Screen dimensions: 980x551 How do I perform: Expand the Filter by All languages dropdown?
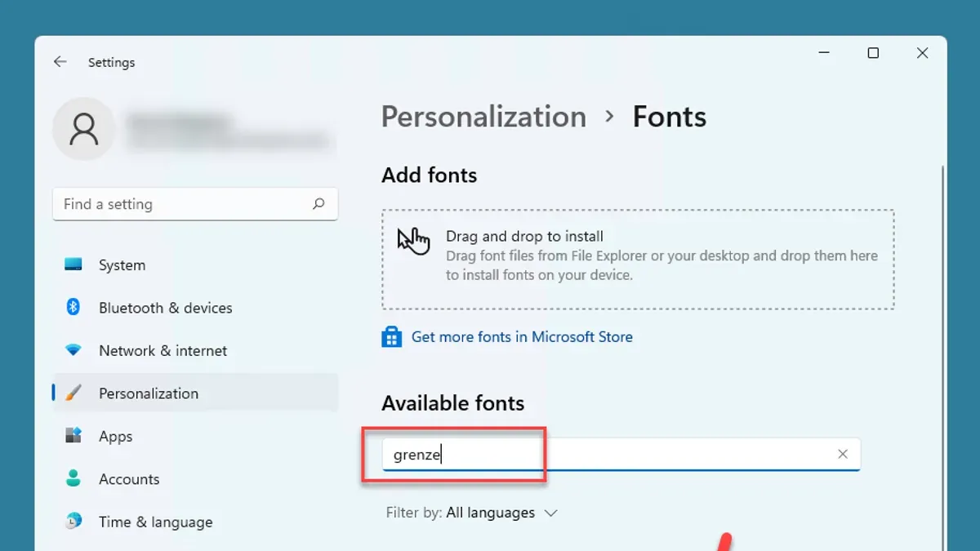(x=472, y=513)
